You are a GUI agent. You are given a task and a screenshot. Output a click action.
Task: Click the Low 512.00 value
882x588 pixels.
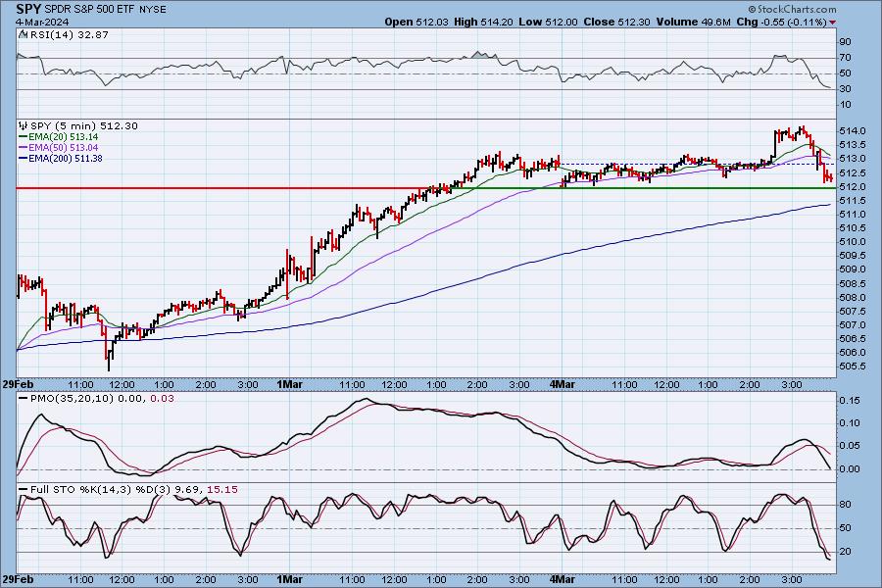pos(548,22)
